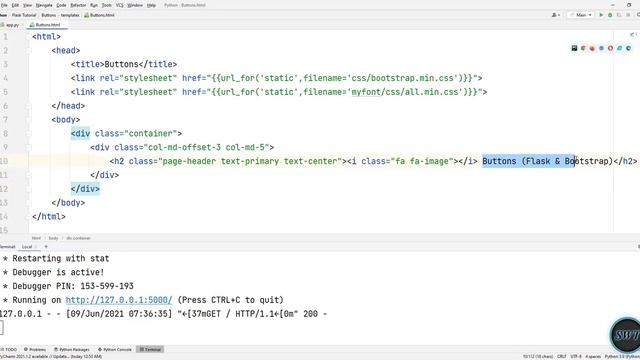Click Flask Tutorial in the navigation breadcrumb
This screenshot has height=360, width=640.
[24, 15]
